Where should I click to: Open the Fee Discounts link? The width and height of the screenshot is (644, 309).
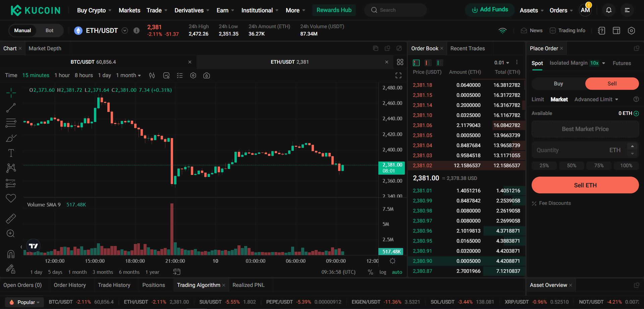tap(551, 203)
